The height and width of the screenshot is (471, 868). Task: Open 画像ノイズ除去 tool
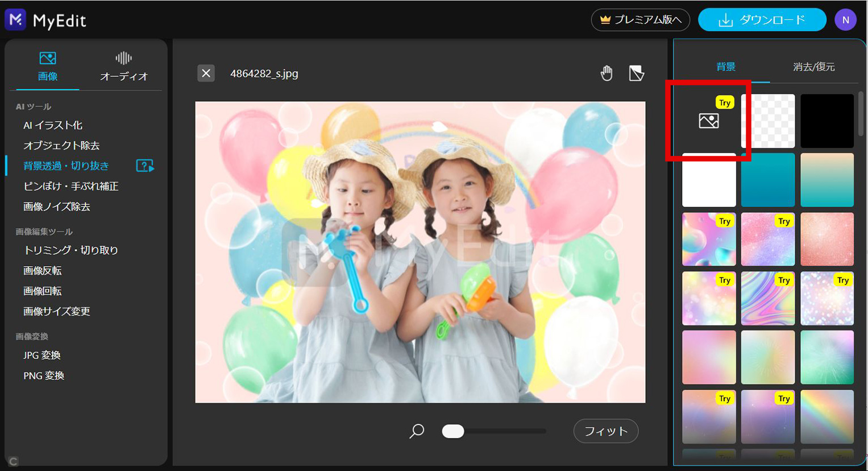[x=56, y=207]
